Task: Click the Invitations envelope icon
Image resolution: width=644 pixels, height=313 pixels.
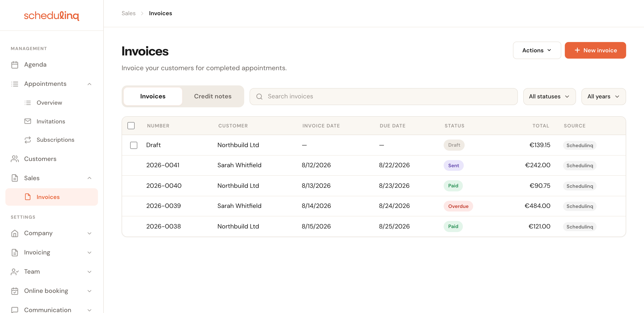Action: (28, 121)
